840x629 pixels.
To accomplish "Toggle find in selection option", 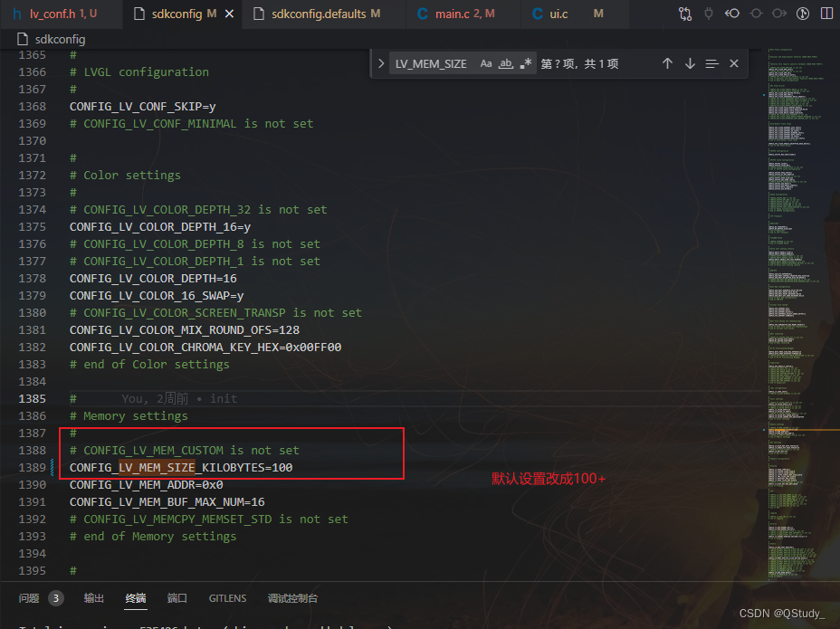I will click(711, 63).
